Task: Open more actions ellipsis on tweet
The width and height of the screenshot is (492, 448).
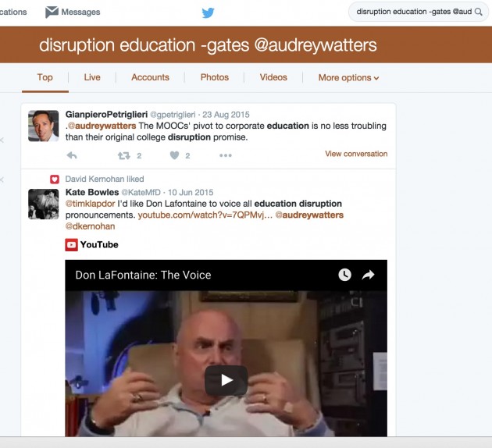Action: [226, 155]
